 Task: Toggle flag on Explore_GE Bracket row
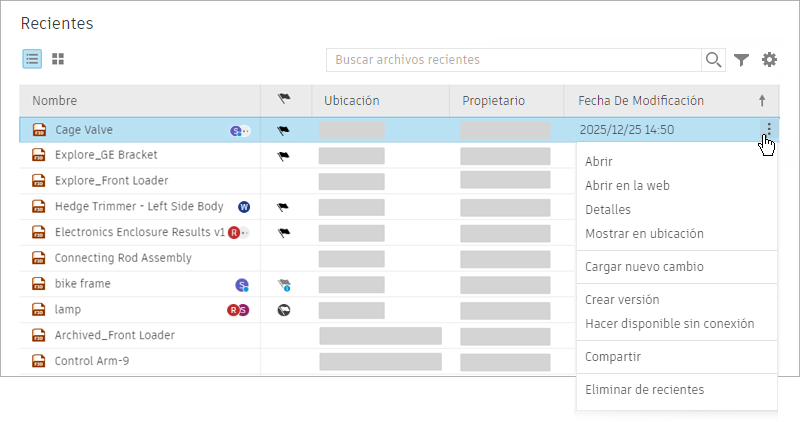[x=283, y=156]
